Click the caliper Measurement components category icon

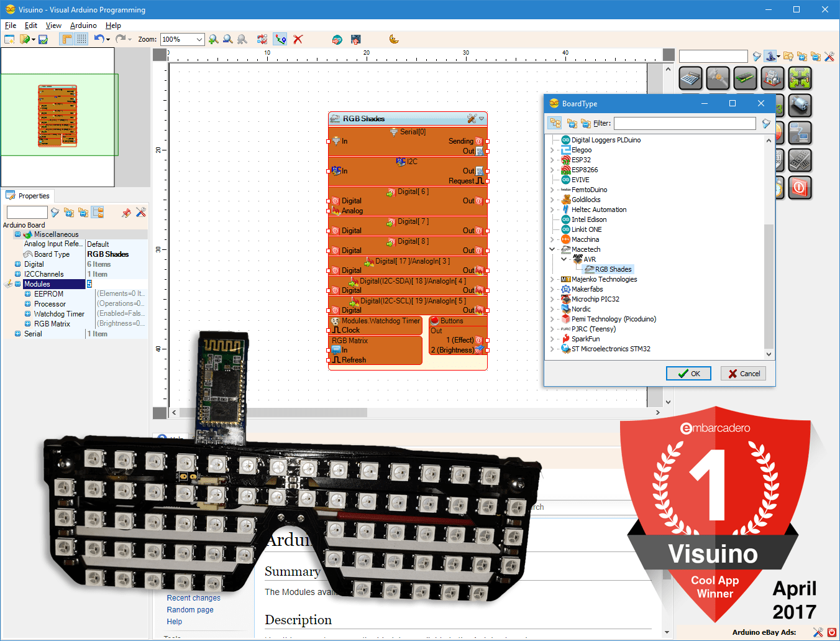coord(718,78)
